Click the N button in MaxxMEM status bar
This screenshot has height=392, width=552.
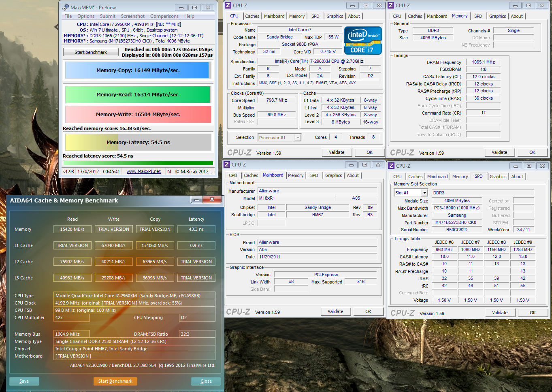[169, 171]
